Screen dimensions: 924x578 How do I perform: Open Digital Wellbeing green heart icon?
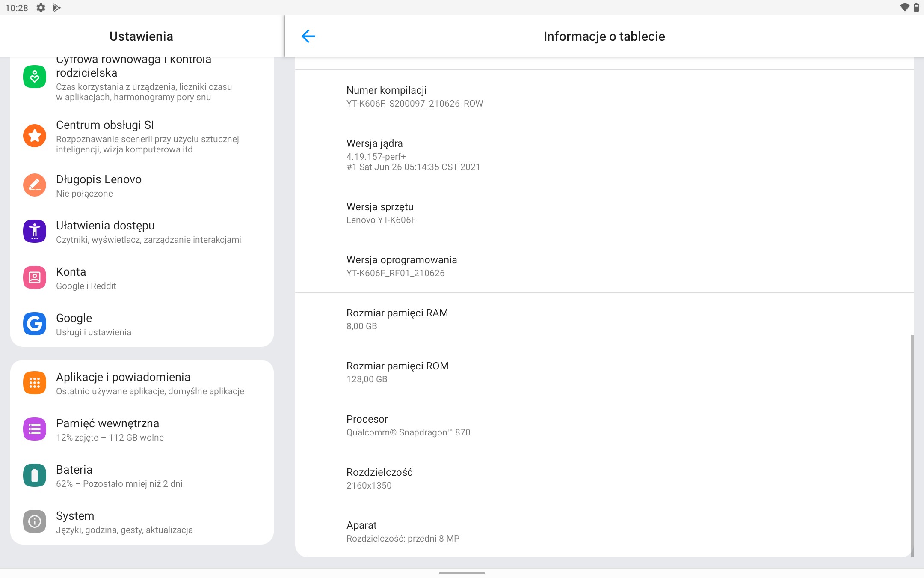(35, 77)
